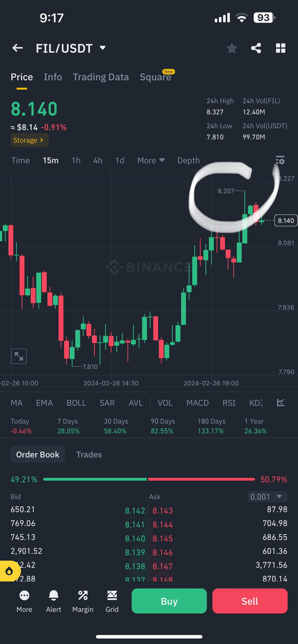This screenshot has width=298, height=644.
Task: Switch to the Trading Data tab
Action: (101, 77)
